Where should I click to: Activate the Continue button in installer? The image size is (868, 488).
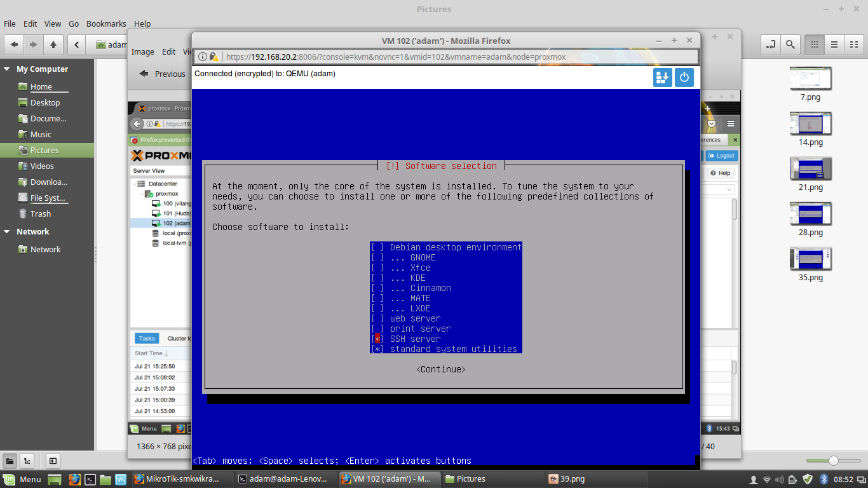click(x=441, y=369)
